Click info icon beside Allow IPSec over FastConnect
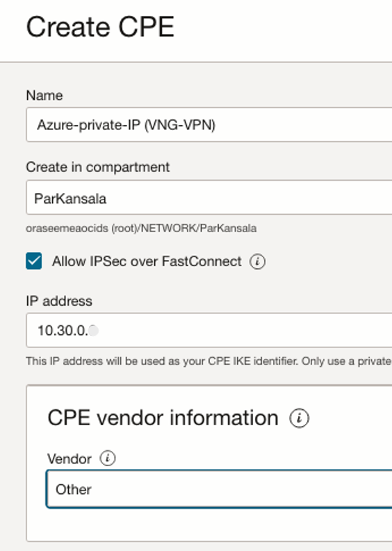This screenshot has width=392, height=551. click(x=257, y=262)
